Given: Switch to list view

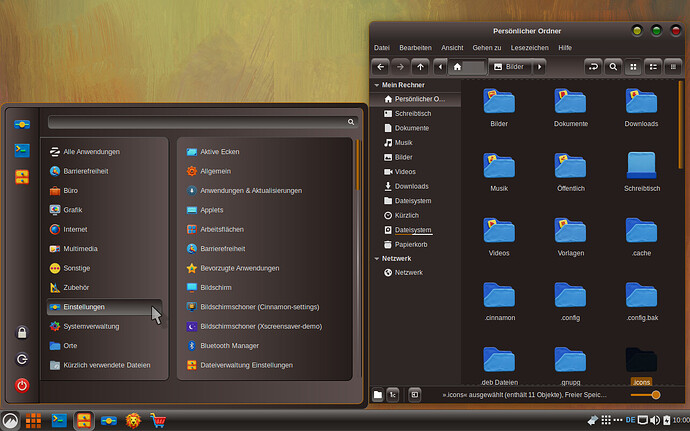Looking at the screenshot, I should point(653,67).
